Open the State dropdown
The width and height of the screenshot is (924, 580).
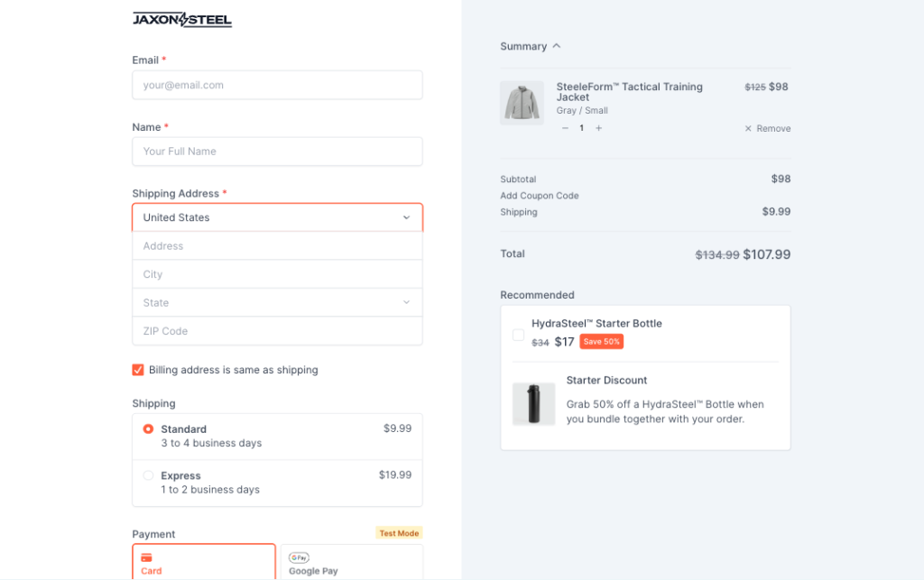point(277,303)
